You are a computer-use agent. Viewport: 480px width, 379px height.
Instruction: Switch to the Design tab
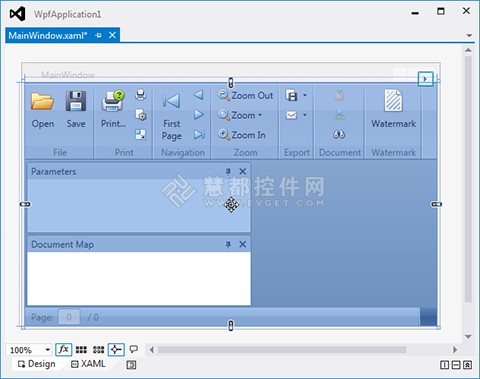pos(37,364)
